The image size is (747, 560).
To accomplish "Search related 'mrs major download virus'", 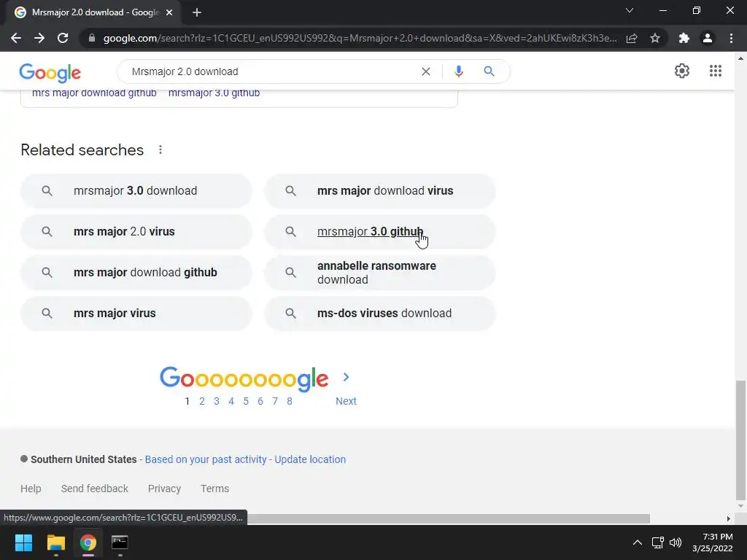I will click(x=379, y=191).
